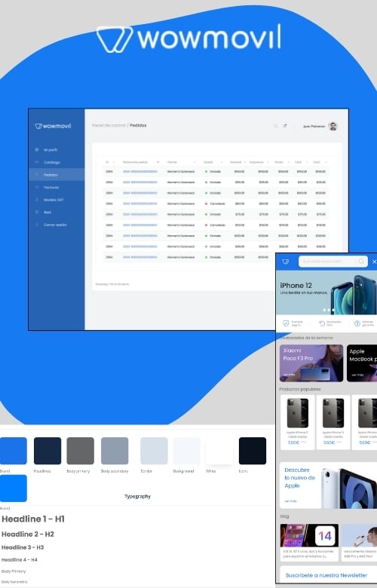
Task: Click the icon beside the dashboard search icon
Action: click(285, 126)
